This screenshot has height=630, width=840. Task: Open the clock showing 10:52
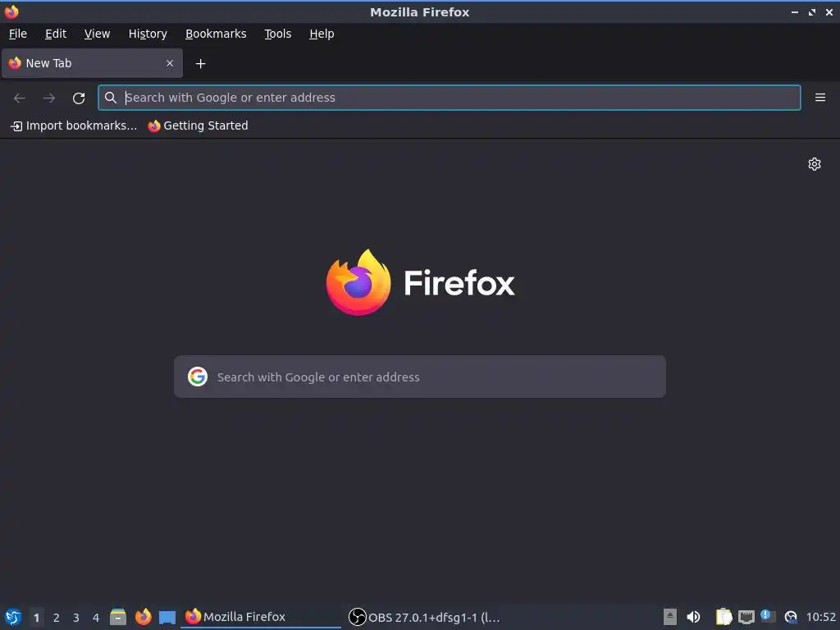tap(820, 617)
